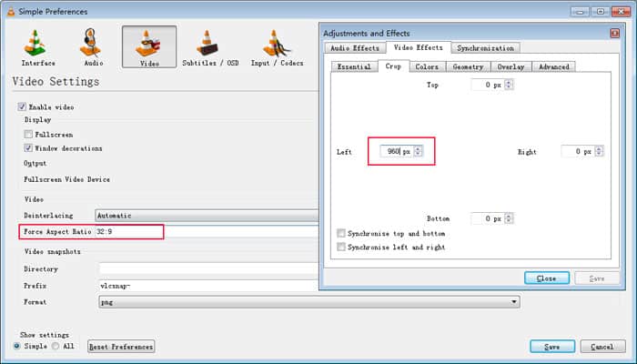Click the Bottom crop spinner arrows
Screen dimensions: 637x364
pyautogui.click(x=509, y=218)
